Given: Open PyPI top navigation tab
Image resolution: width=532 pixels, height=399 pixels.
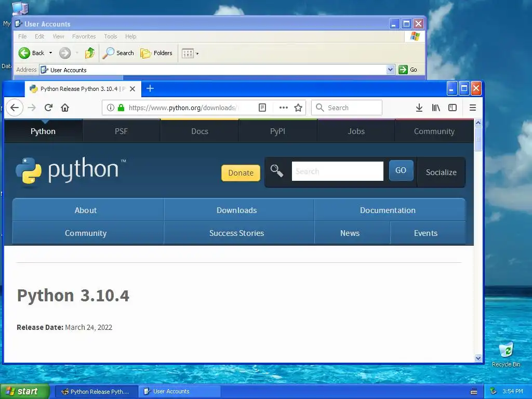Looking at the screenshot, I should tap(277, 131).
